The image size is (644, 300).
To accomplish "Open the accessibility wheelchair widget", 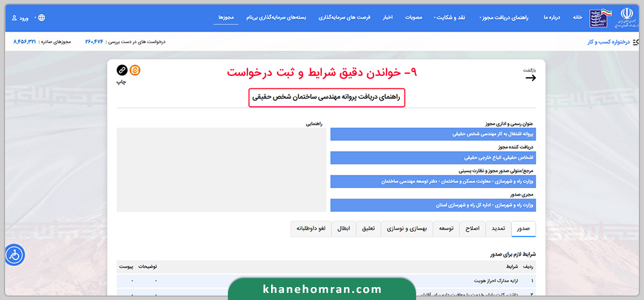I will coord(15,255).
